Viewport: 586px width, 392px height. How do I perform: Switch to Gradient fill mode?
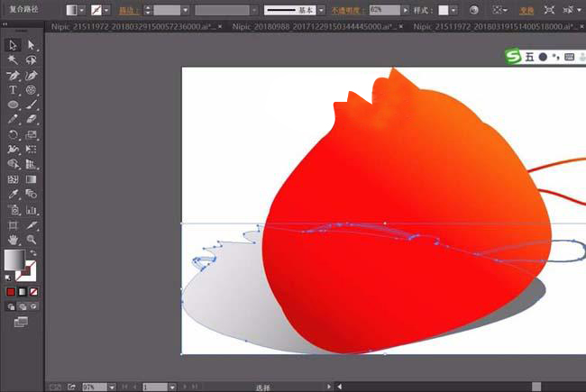tap(22, 292)
